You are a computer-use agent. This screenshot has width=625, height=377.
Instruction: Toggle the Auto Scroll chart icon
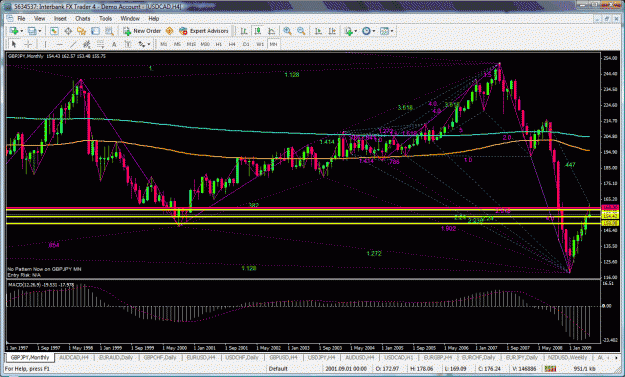tap(318, 31)
